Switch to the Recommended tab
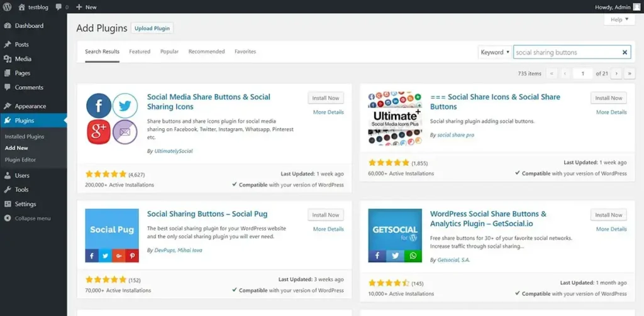This screenshot has width=644, height=316. tap(206, 52)
